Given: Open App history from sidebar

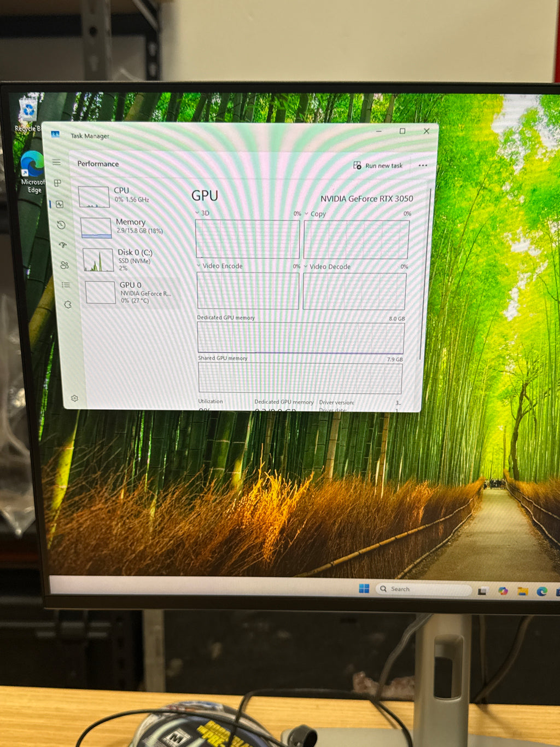Looking at the screenshot, I should [61, 225].
